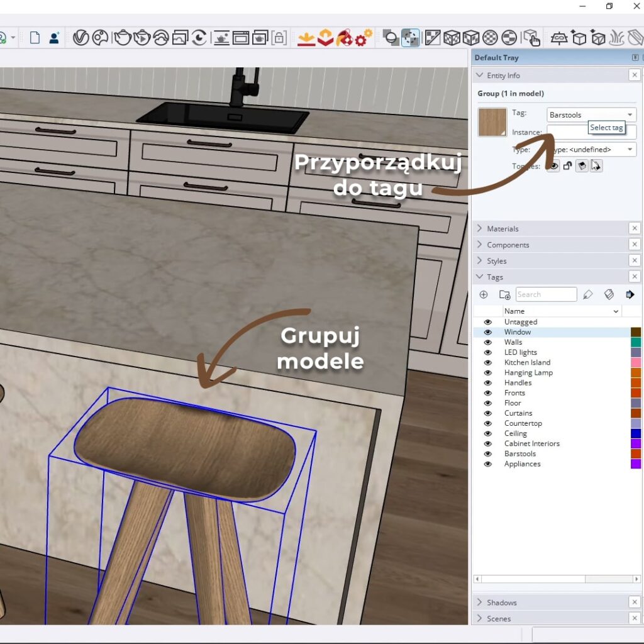Toggle Color by Tag icon

click(609, 294)
